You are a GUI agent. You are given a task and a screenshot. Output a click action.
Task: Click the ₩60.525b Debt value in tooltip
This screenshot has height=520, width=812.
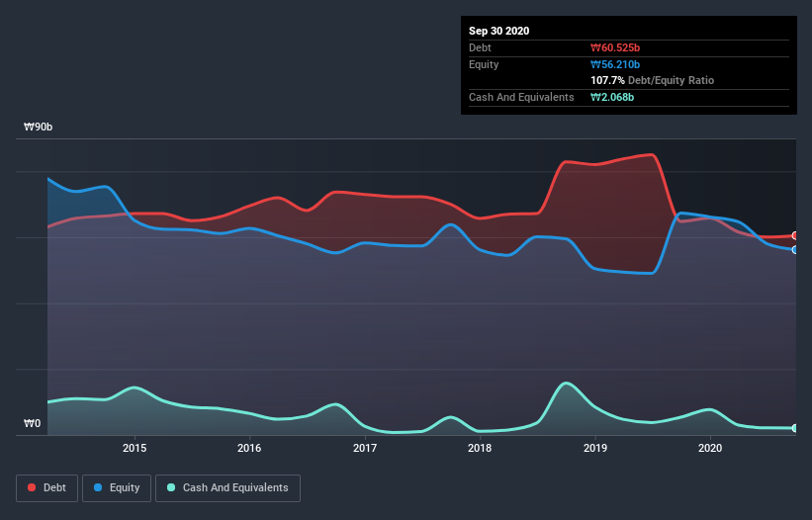(615, 47)
